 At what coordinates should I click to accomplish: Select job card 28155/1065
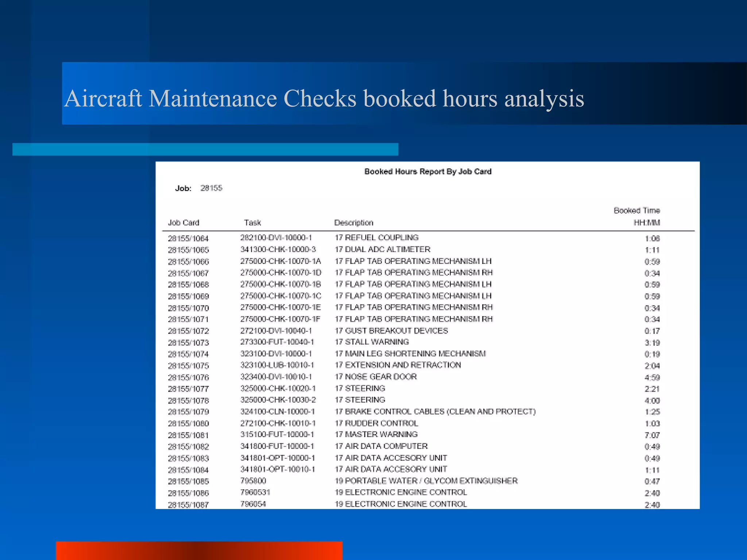[188, 250]
